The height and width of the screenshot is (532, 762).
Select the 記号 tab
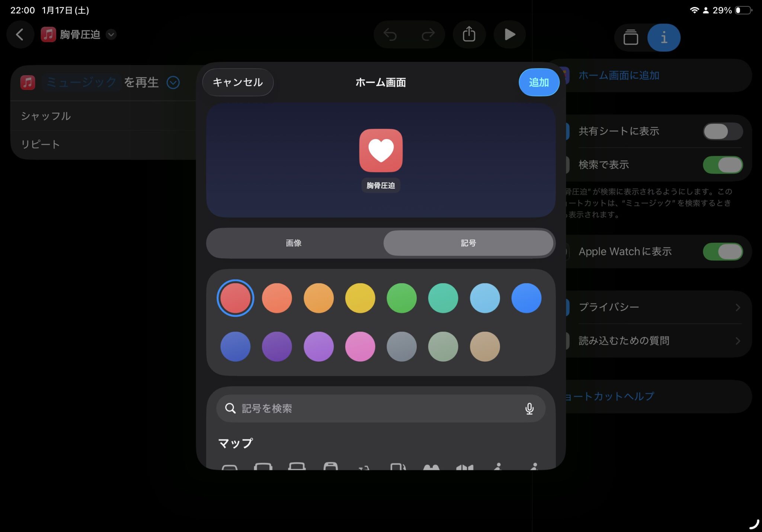coord(468,243)
